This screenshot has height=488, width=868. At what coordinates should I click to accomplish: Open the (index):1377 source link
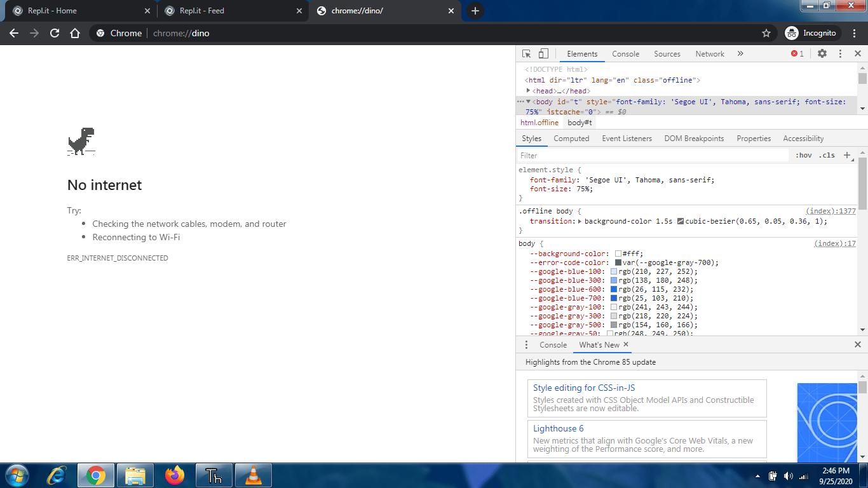tap(831, 211)
